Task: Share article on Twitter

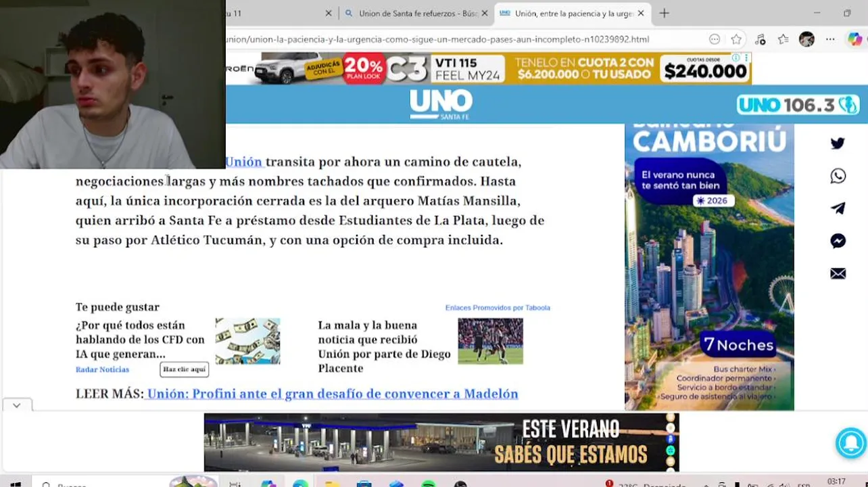Action: 838,143
